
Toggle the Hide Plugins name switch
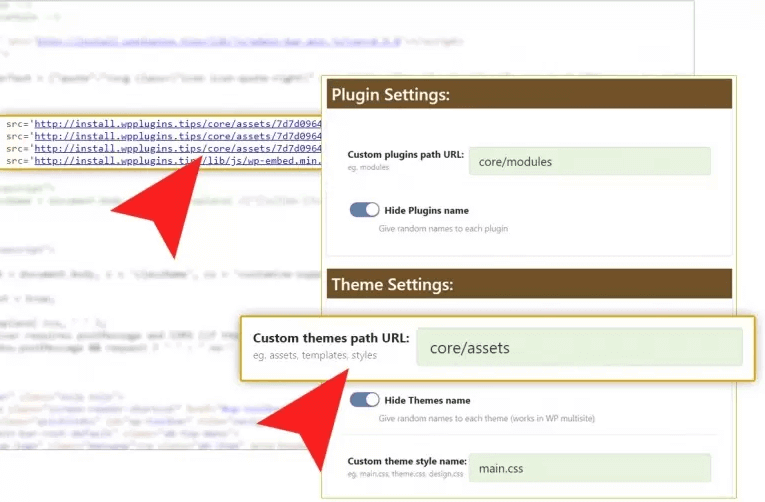point(365,210)
